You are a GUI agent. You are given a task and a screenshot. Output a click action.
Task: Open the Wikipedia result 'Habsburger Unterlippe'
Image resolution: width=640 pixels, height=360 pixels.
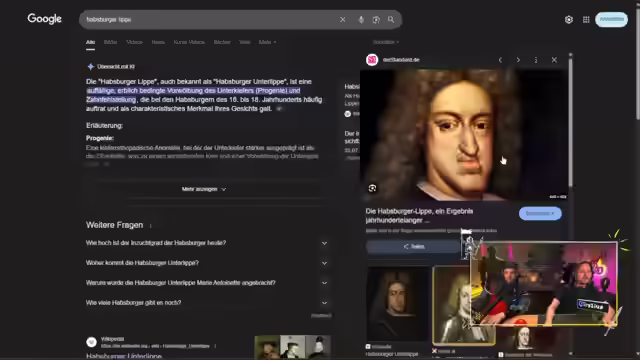pos(124,356)
